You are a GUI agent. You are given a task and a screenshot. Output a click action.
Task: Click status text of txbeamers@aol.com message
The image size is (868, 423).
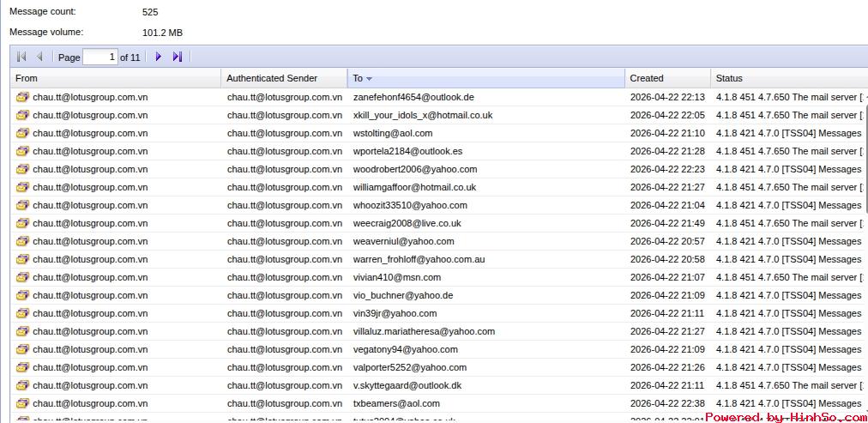point(788,403)
